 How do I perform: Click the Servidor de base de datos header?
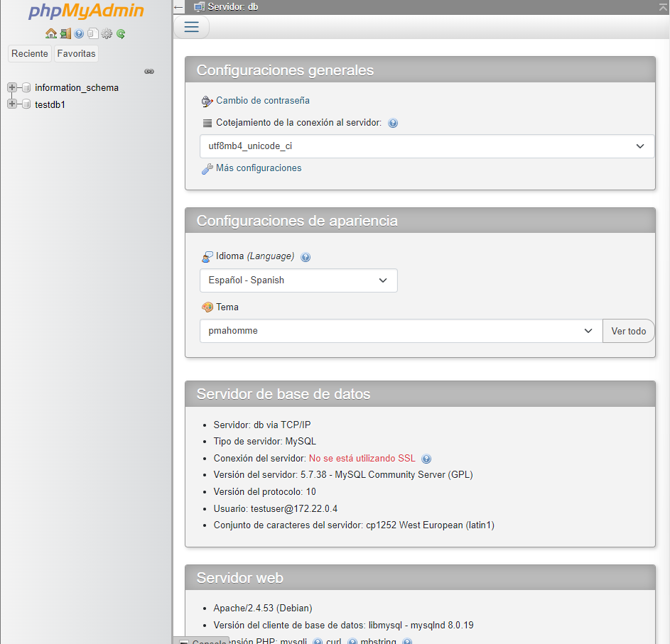coord(420,394)
